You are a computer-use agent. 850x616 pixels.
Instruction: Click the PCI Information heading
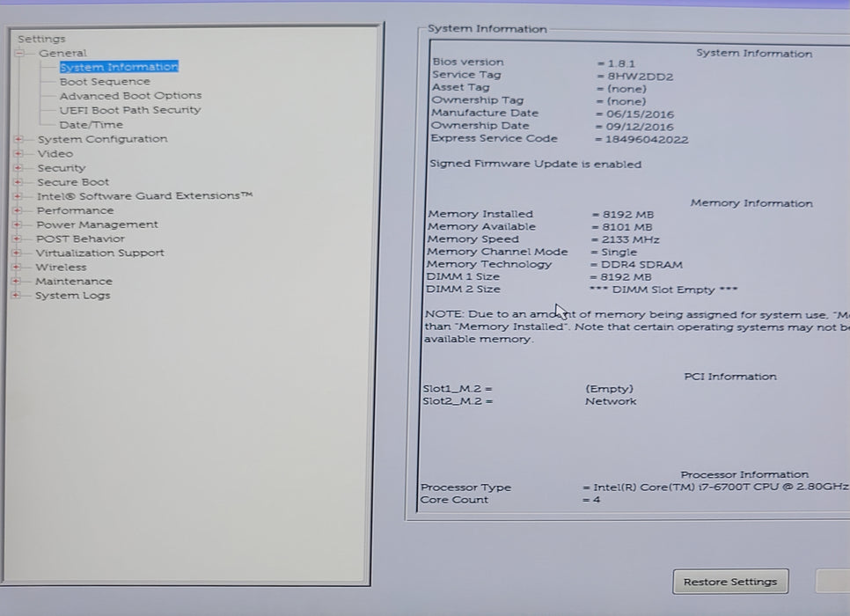pyautogui.click(x=729, y=377)
